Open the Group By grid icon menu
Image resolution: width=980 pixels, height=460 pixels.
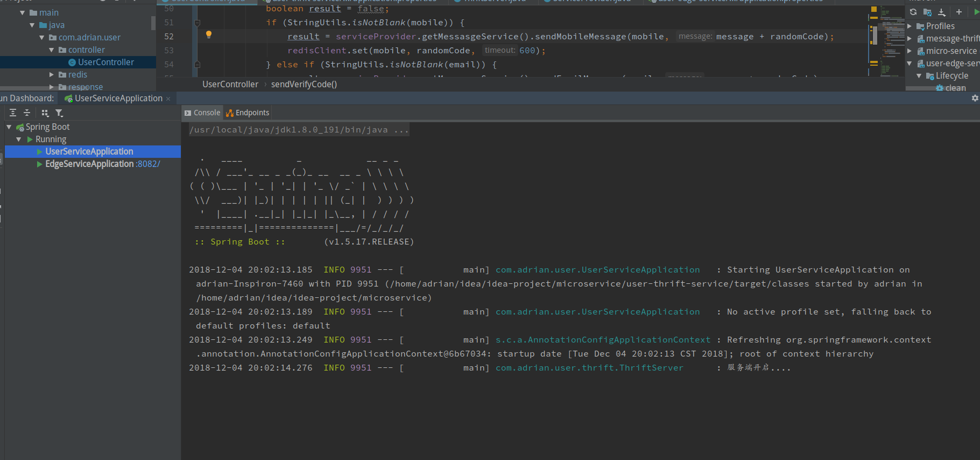pyautogui.click(x=45, y=113)
